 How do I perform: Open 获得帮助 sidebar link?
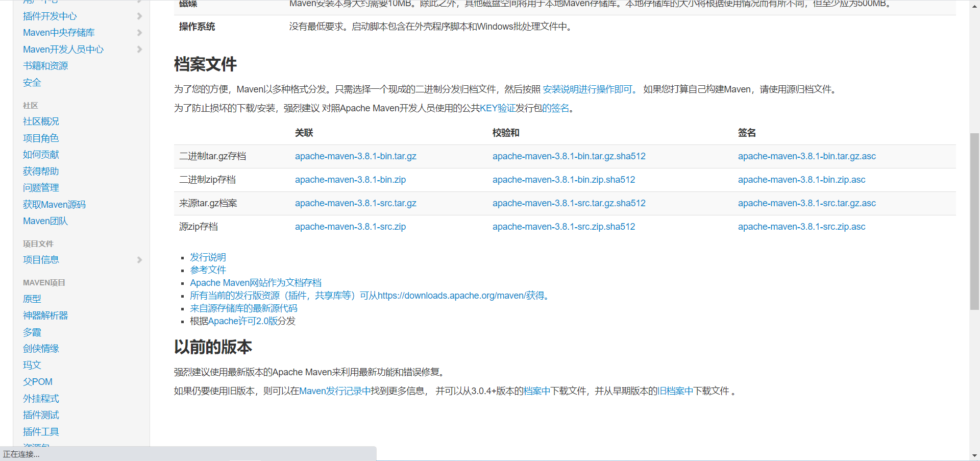41,172
